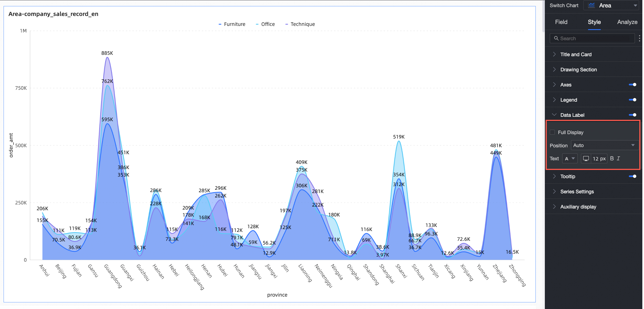Viewport: 644px width, 309px height.
Task: Click the Search input field
Action: pos(592,38)
